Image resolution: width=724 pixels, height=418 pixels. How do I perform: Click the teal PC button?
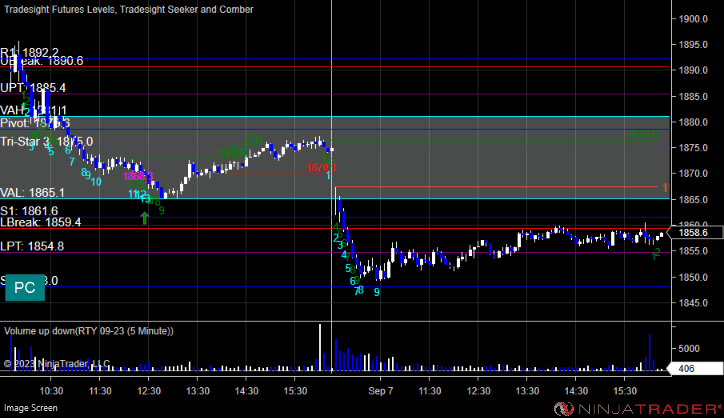(25, 288)
